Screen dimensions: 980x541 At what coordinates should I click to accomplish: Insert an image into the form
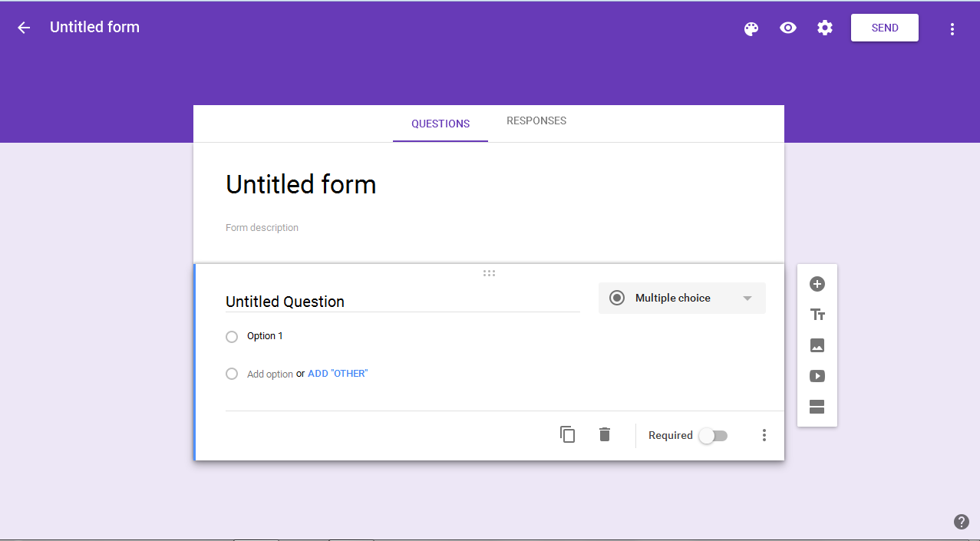click(x=817, y=345)
